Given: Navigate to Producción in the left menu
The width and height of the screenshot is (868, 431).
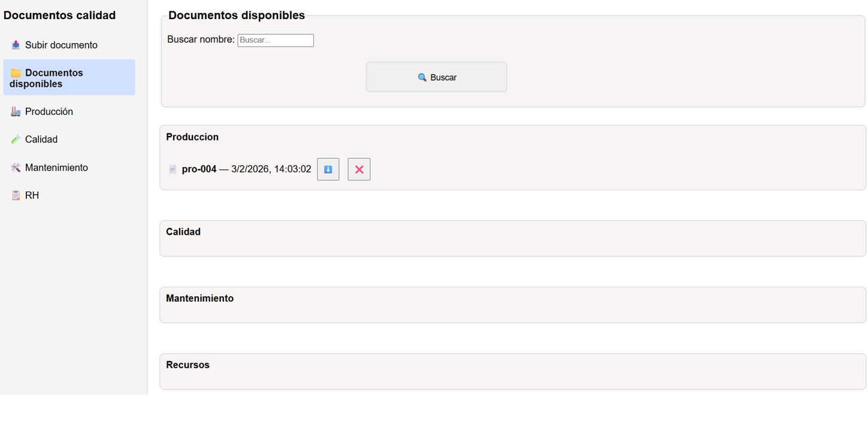Looking at the screenshot, I should click(49, 111).
